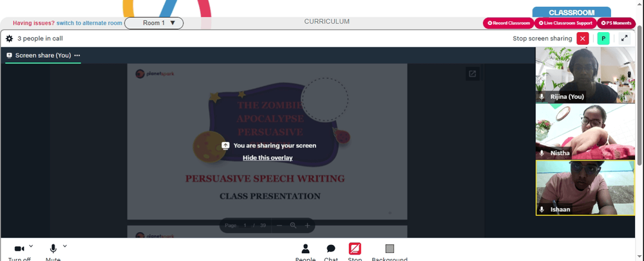
Task: Click Ishaan's microphone status icon
Action: (542, 210)
